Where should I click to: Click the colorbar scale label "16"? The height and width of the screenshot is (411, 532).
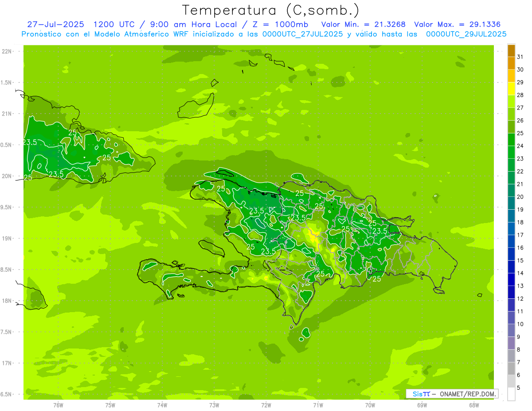[x=520, y=248]
